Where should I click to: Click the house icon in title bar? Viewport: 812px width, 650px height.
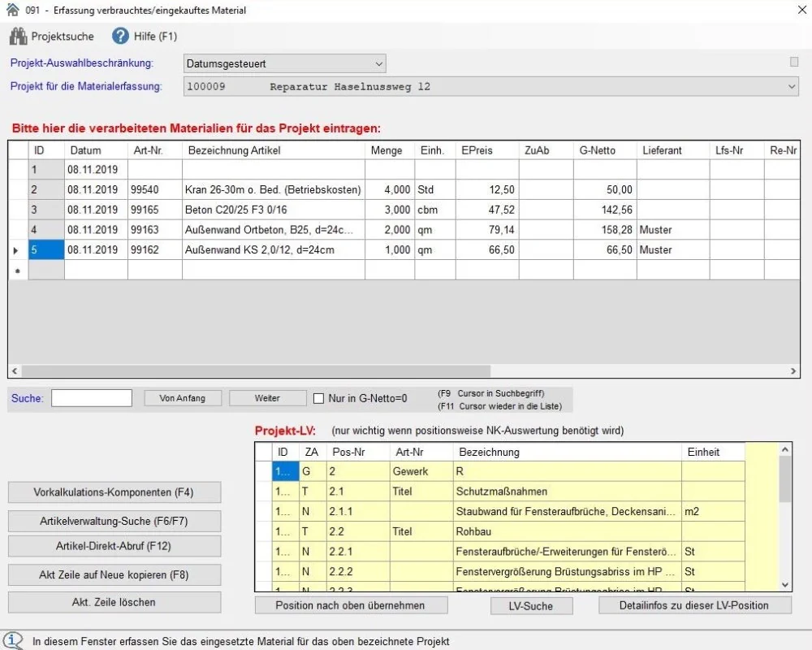[x=11, y=11]
